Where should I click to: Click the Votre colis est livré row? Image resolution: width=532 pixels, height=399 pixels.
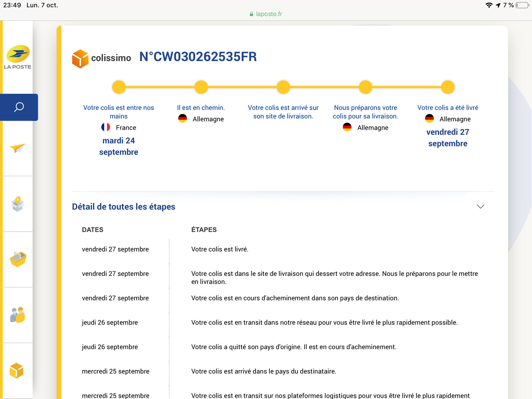[220, 249]
